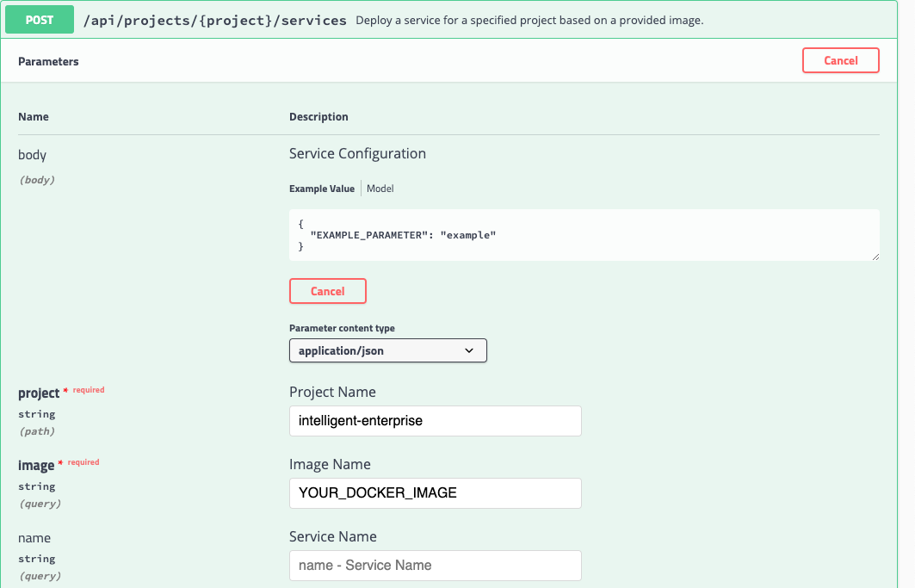Click the required image parameter label
Viewport: 915px width, 588px height.
click(x=36, y=466)
